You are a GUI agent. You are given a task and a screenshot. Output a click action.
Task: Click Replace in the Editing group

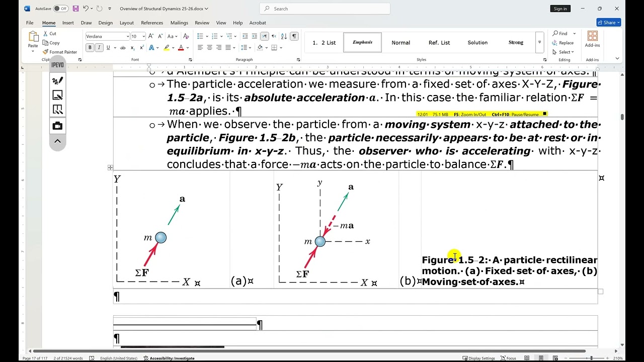(563, 43)
